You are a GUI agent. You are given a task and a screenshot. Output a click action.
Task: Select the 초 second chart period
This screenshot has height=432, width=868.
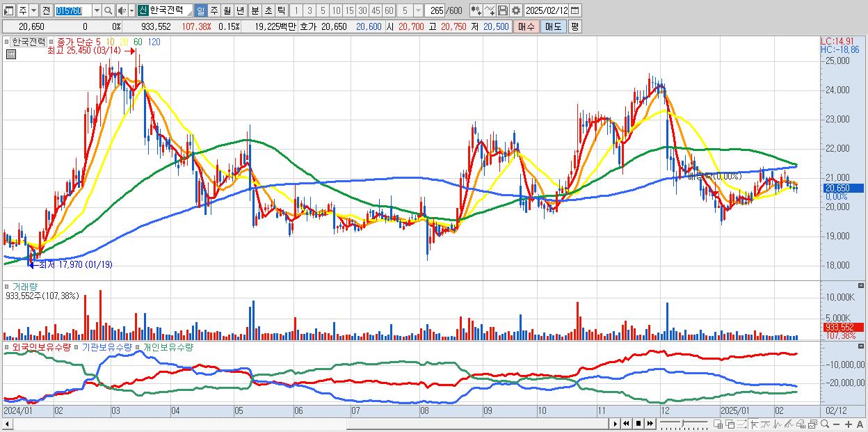point(268,10)
